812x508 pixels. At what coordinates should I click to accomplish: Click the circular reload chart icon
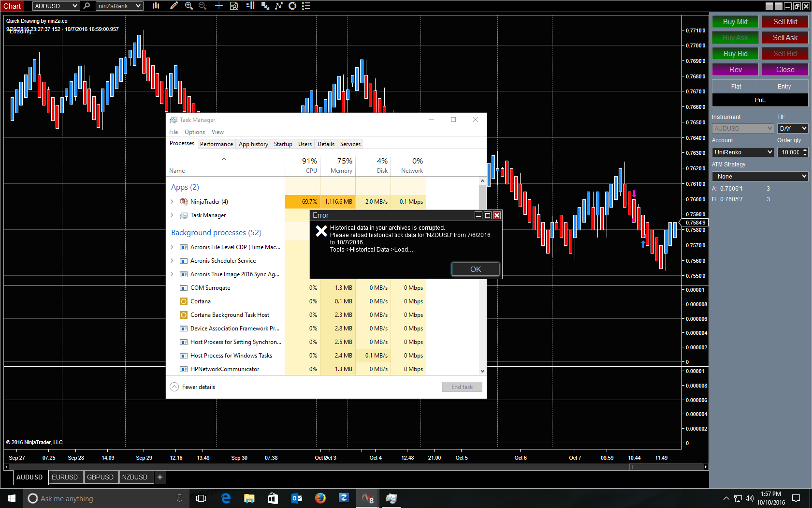point(292,6)
